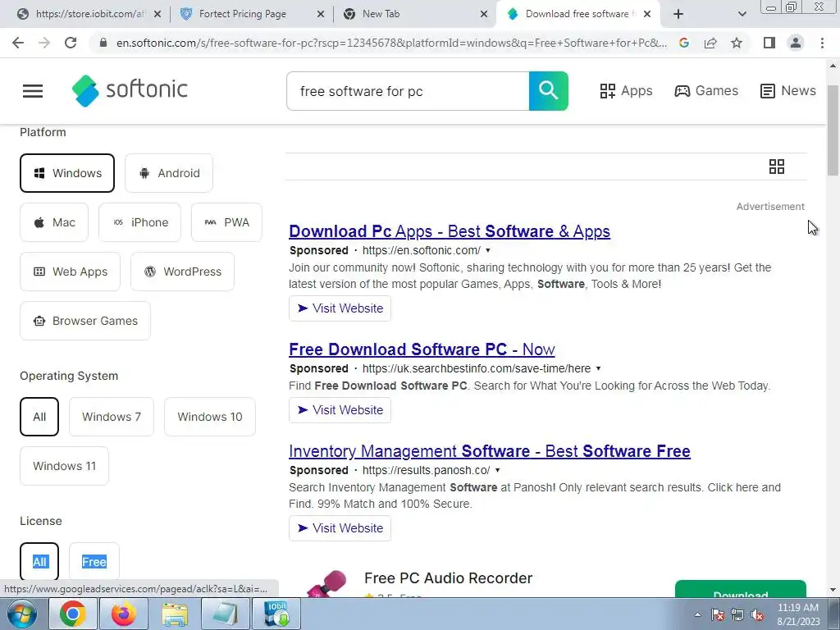Open IObit app in taskbar

tap(276, 614)
